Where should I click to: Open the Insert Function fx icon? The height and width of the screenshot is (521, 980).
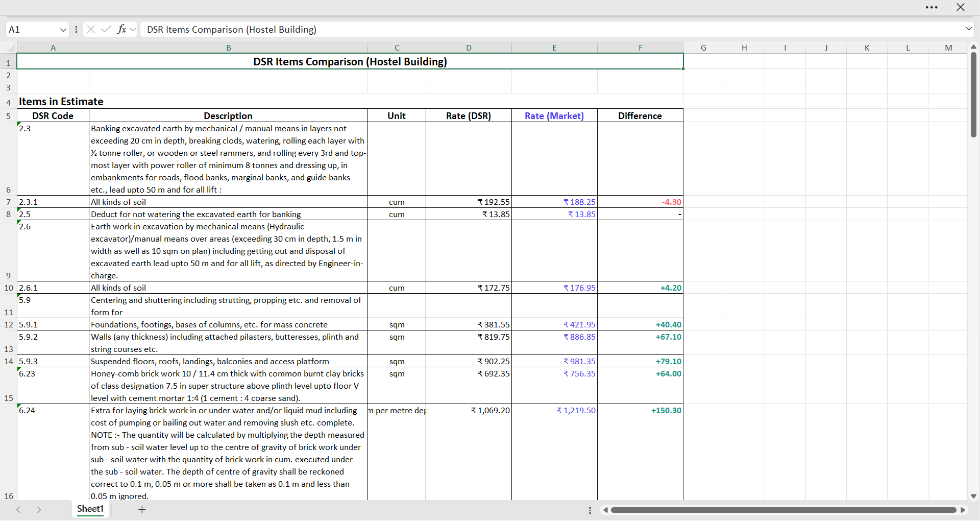[x=121, y=29]
